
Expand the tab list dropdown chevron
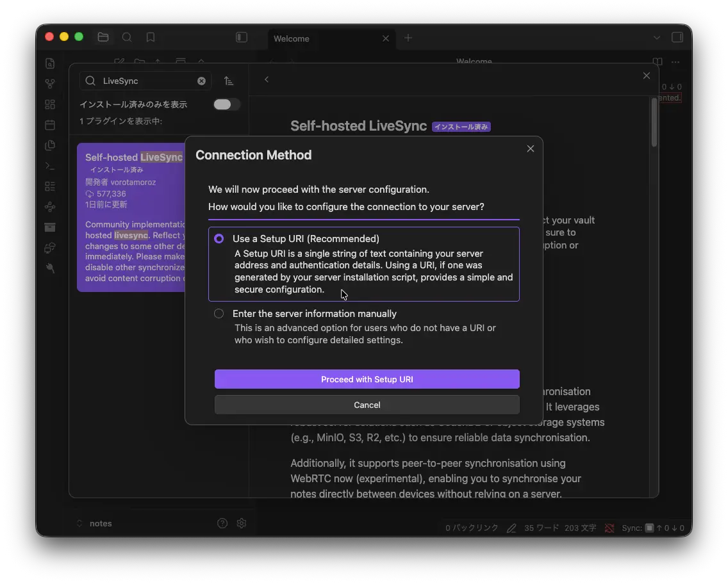coord(656,38)
